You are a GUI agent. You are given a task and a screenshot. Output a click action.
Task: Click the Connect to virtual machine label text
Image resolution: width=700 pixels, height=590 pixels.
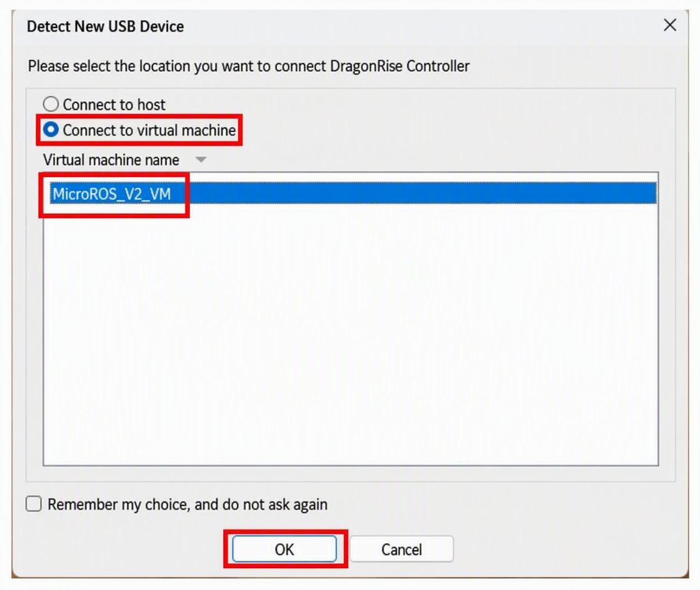click(149, 130)
